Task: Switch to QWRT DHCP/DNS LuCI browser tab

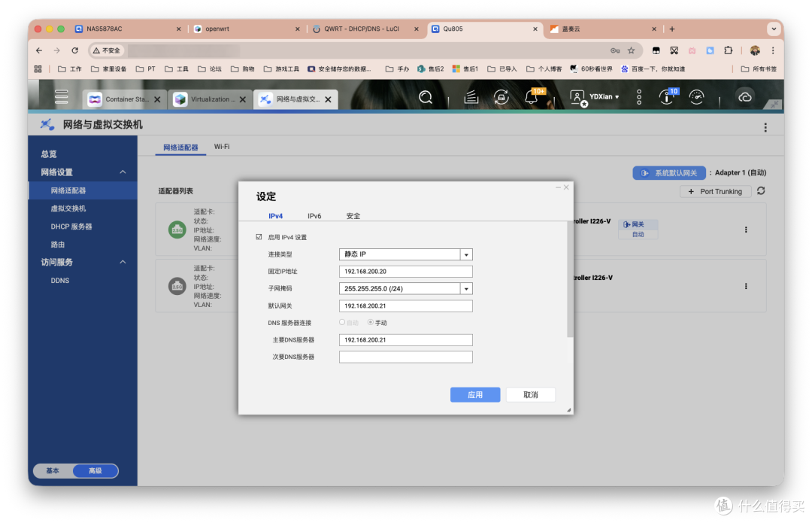Action: [x=365, y=29]
